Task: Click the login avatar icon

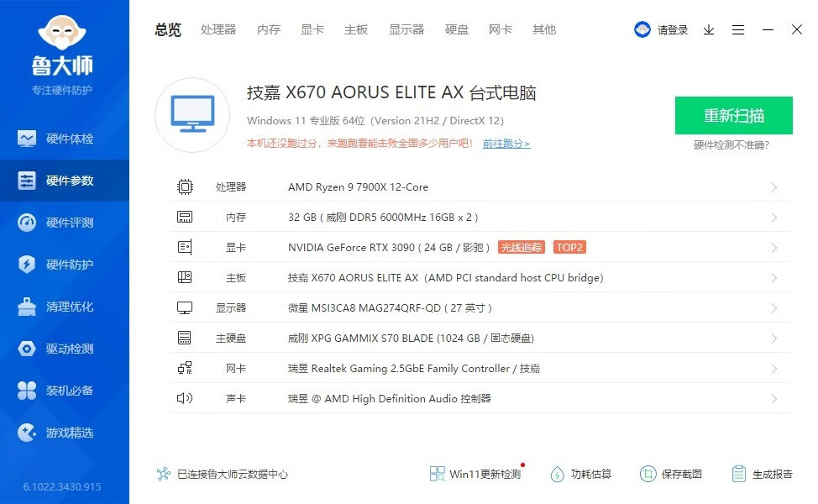Action: pos(642,29)
